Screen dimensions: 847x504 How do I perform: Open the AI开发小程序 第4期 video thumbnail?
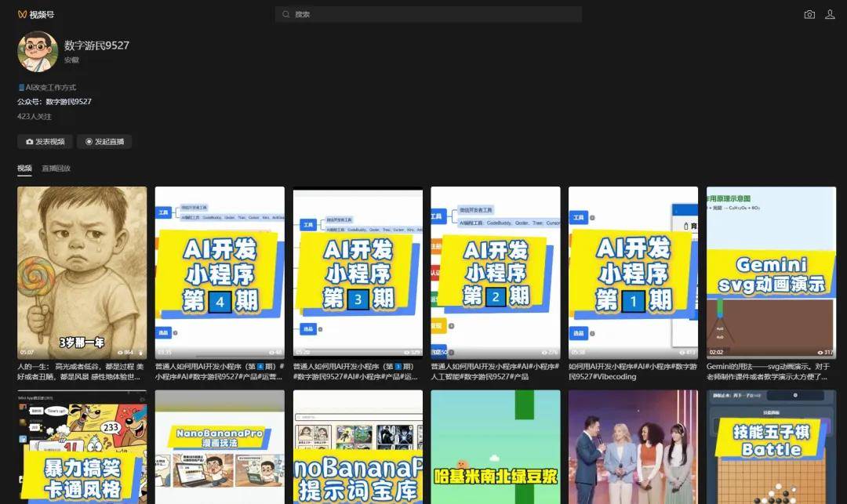tap(220, 272)
